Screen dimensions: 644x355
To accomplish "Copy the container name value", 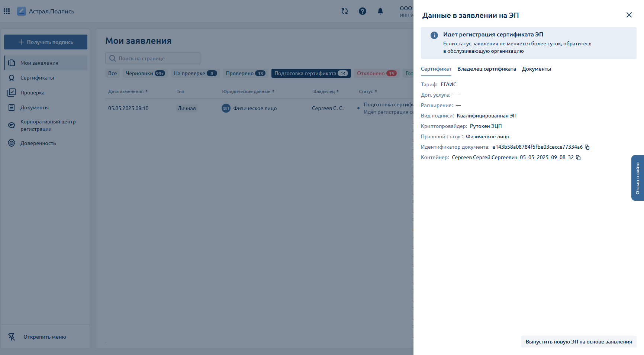I will (578, 158).
